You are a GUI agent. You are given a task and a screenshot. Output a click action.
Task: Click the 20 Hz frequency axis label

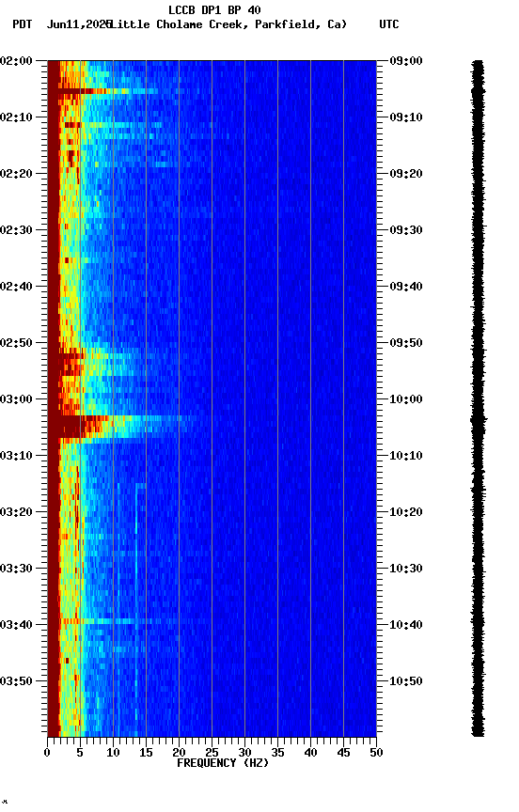(x=179, y=753)
